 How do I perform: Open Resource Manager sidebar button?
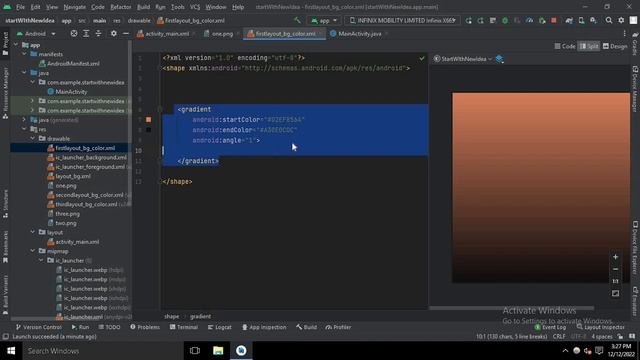[x=5, y=93]
